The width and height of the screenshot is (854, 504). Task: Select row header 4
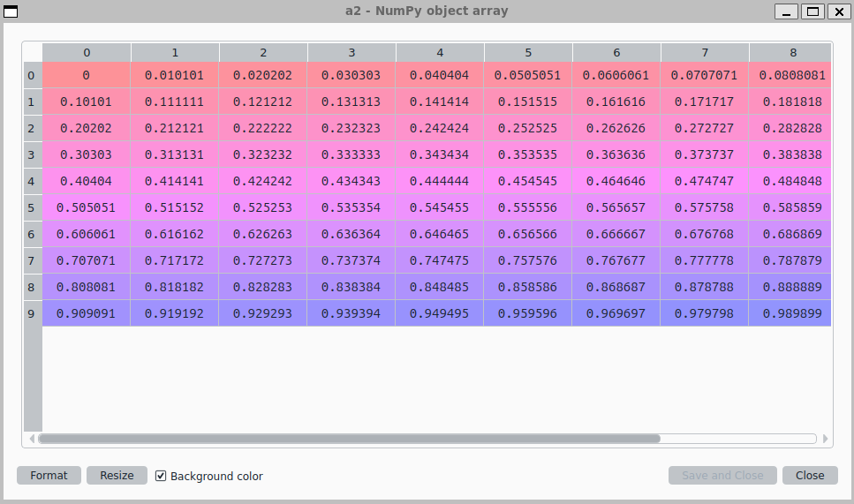coord(33,181)
